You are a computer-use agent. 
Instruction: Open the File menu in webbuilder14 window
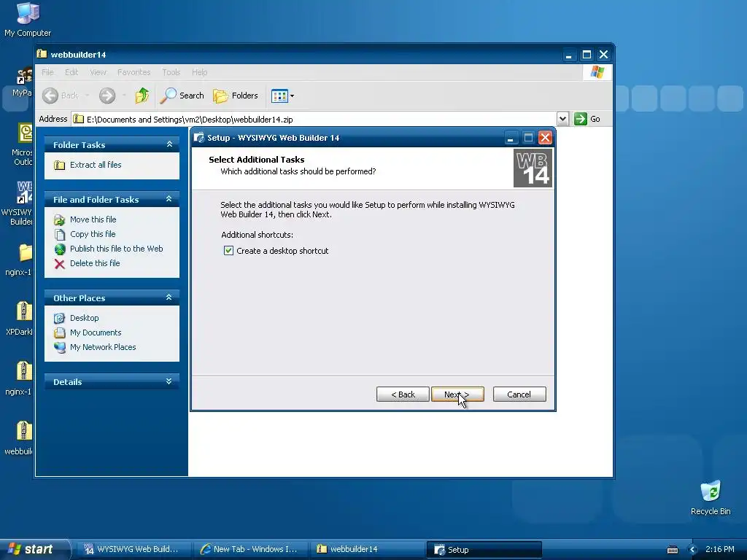47,72
